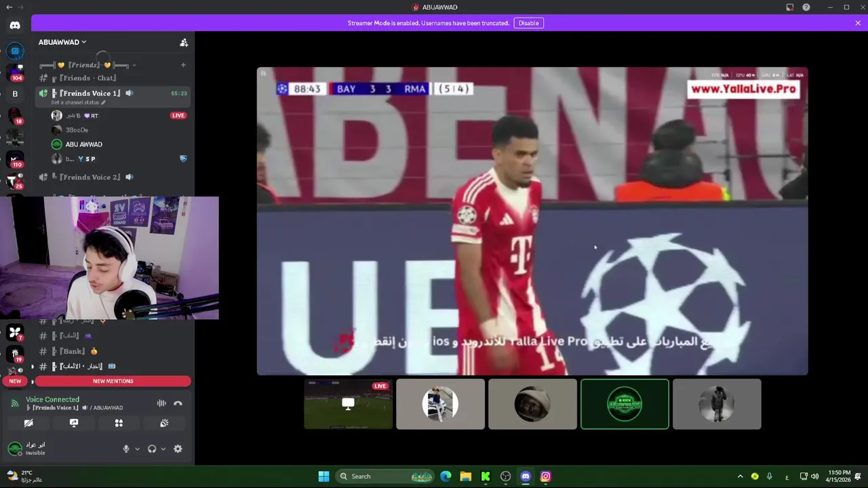Open taskbar volume control icon
Screen dimensions: 868x488
click(814, 476)
